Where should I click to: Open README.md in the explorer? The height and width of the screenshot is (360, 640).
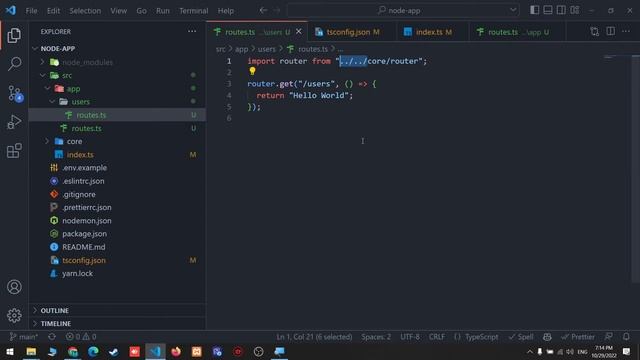click(x=83, y=247)
